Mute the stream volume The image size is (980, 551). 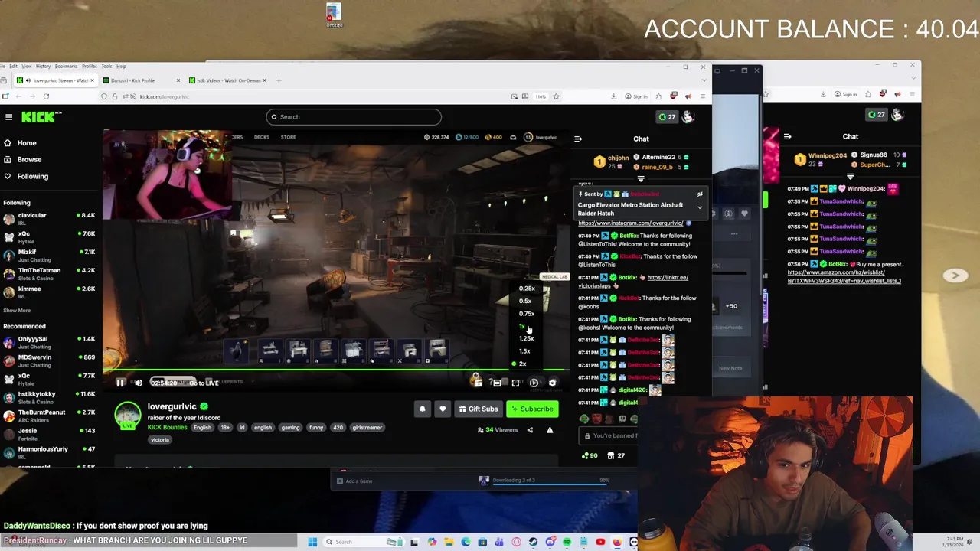coord(139,383)
